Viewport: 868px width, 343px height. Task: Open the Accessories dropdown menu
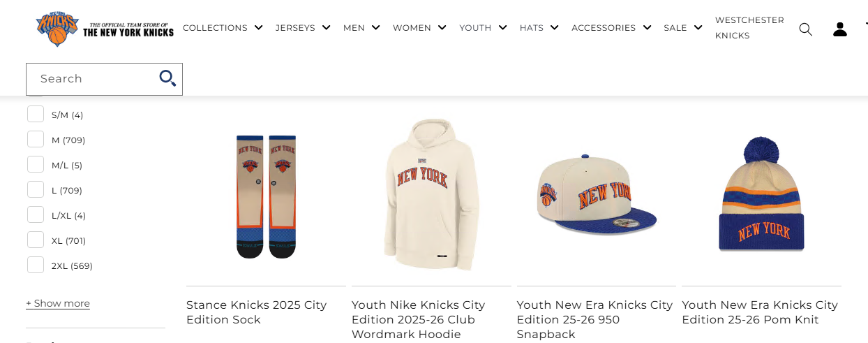point(611,28)
